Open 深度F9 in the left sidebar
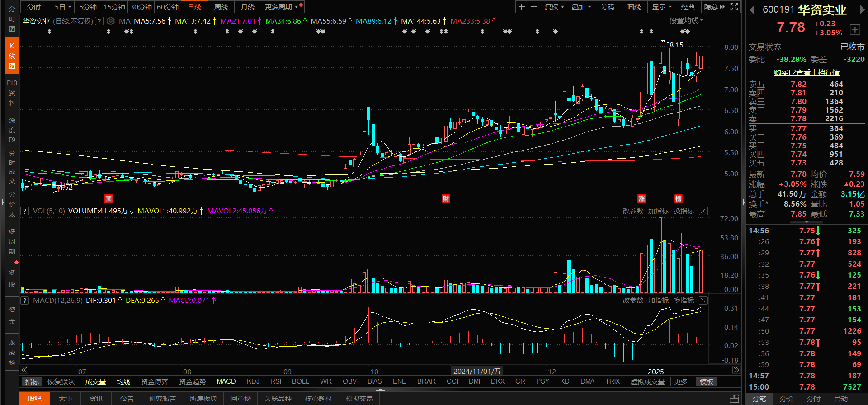Screen dimensions: 868x405 pos(12,130)
